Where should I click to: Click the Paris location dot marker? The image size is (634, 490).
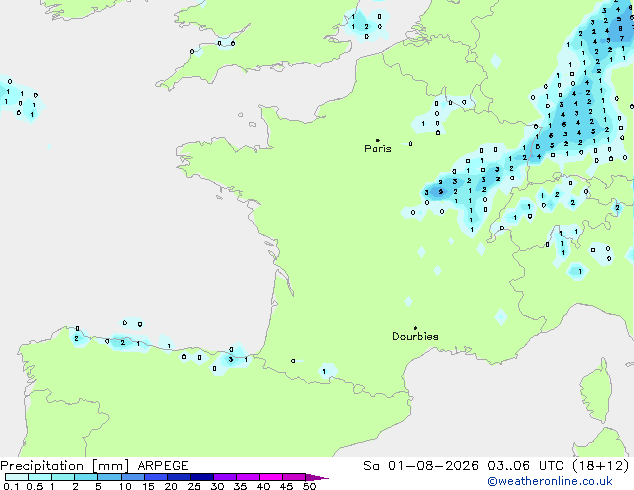378,140
